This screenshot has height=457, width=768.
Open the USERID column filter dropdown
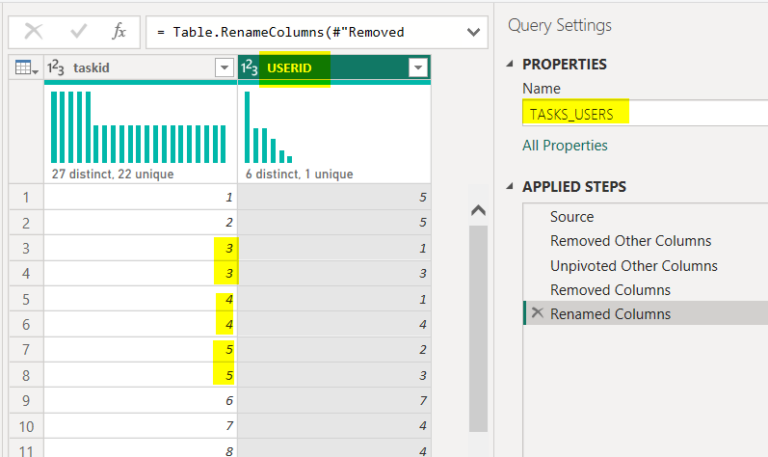click(x=418, y=68)
